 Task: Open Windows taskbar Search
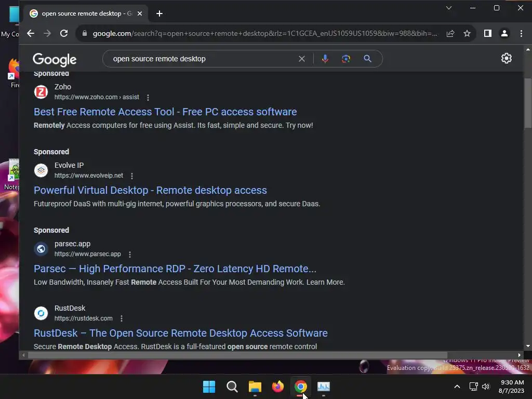point(232,387)
